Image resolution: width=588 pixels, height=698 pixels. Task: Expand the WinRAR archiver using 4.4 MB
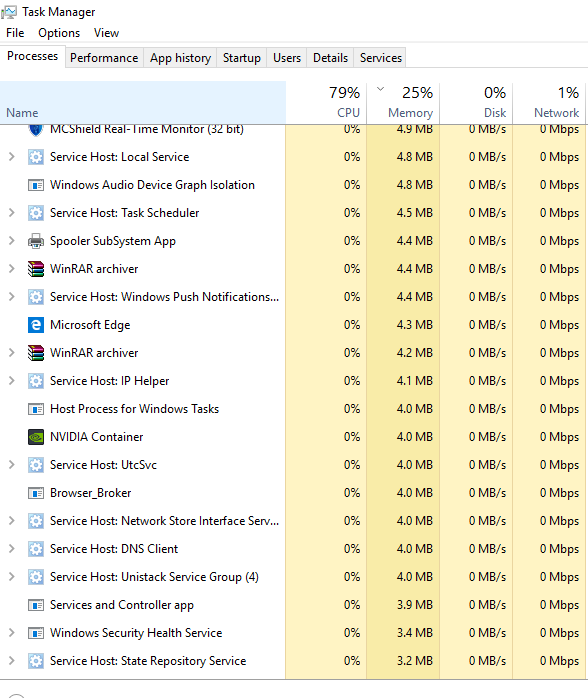tap(12, 269)
